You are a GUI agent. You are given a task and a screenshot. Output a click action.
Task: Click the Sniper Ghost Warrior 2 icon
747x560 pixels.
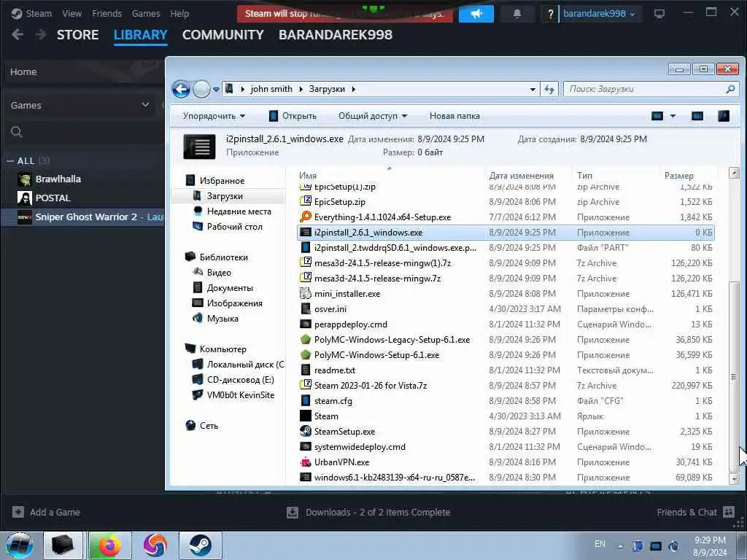click(x=25, y=217)
